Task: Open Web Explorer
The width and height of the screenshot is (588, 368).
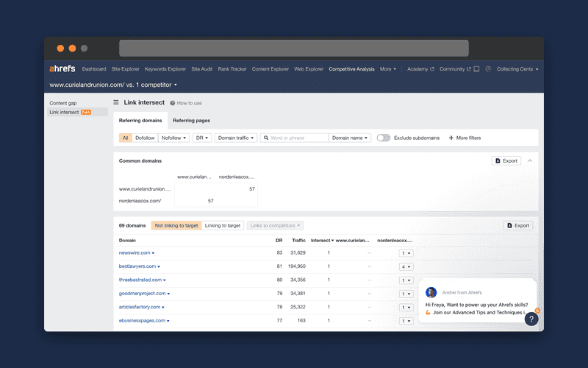Action: tap(309, 69)
